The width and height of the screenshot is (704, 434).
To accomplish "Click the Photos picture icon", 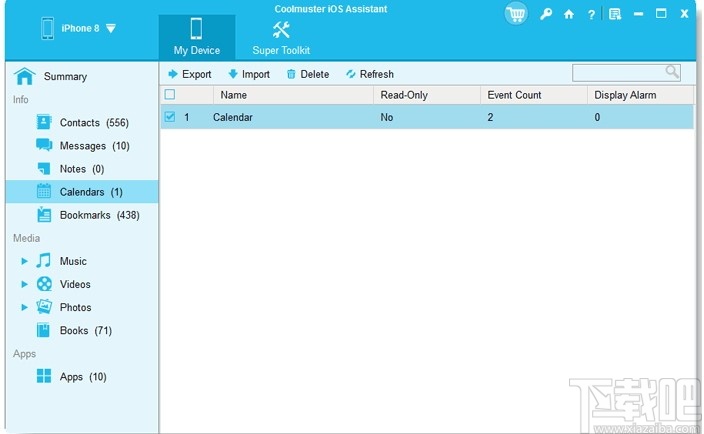I will 44,307.
